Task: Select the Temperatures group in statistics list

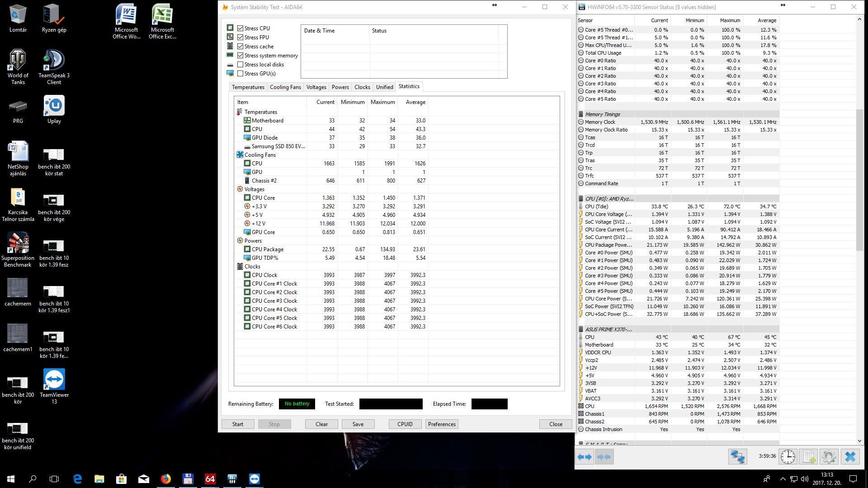Action: pos(261,112)
